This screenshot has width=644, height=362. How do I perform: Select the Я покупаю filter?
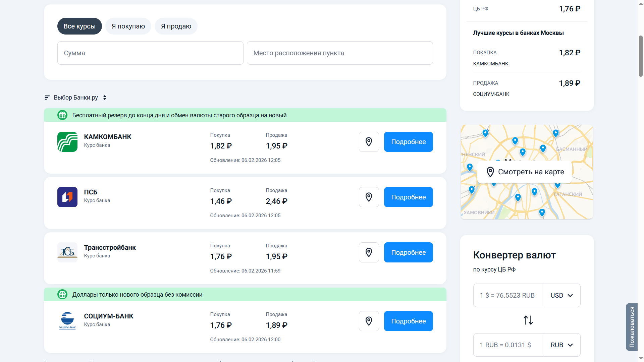tap(128, 26)
